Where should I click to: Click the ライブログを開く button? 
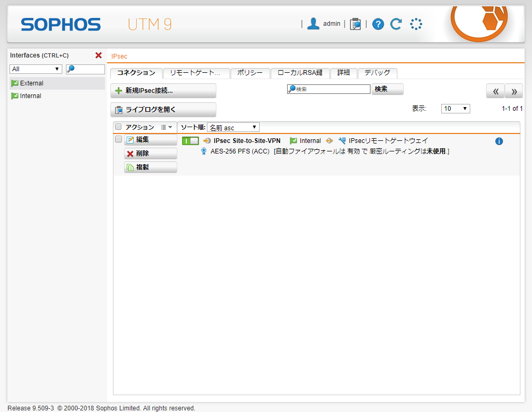coord(163,110)
